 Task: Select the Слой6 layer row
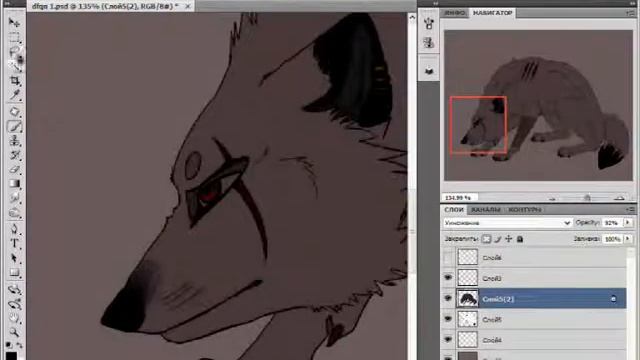534,258
